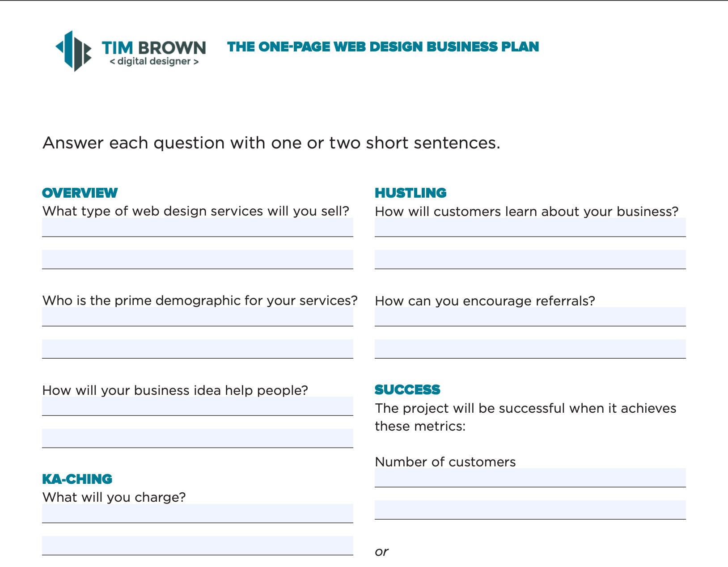
Task: Click first field under business idea help people
Action: tap(198, 406)
